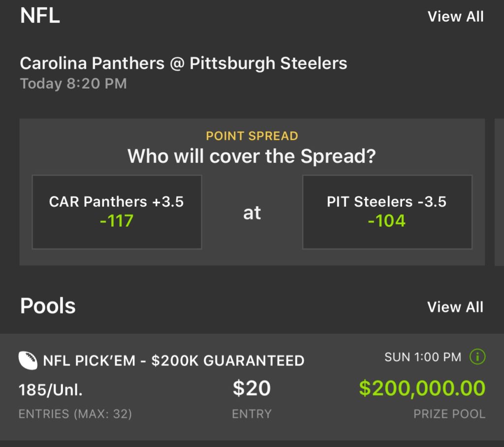This screenshot has width=504, height=447.
Task: Click the -117 odds for Carolina
Action: coord(117,222)
